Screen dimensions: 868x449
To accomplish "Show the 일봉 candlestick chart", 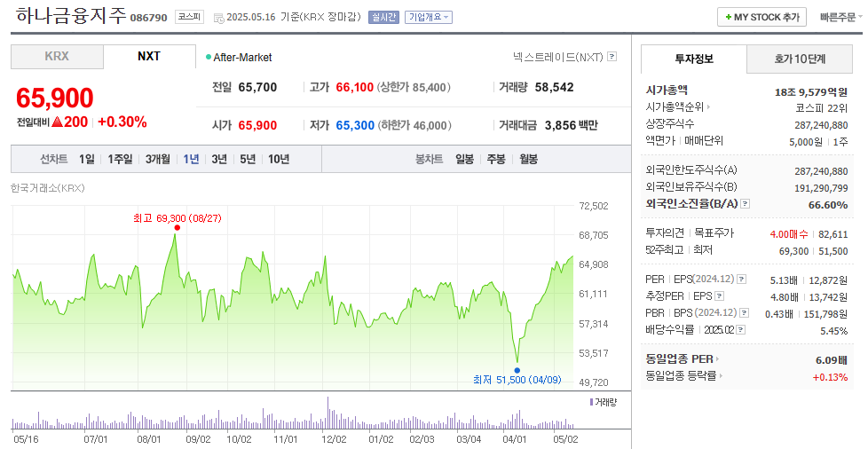I will (464, 160).
